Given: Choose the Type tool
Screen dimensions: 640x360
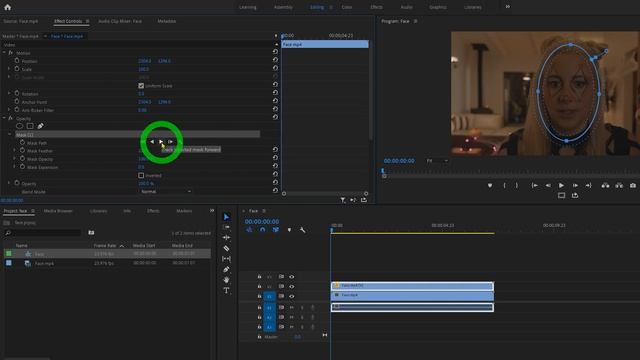Looking at the screenshot, I should (x=226, y=291).
